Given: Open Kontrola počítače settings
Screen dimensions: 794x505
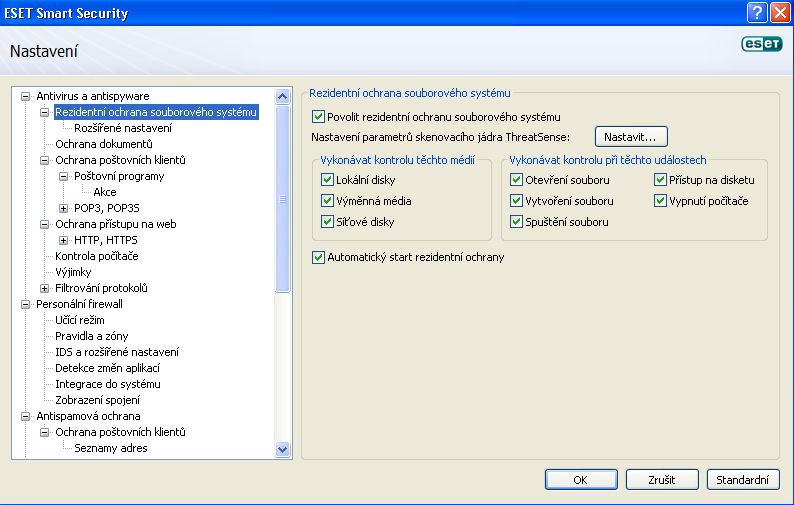Looking at the screenshot, I should (x=97, y=256).
